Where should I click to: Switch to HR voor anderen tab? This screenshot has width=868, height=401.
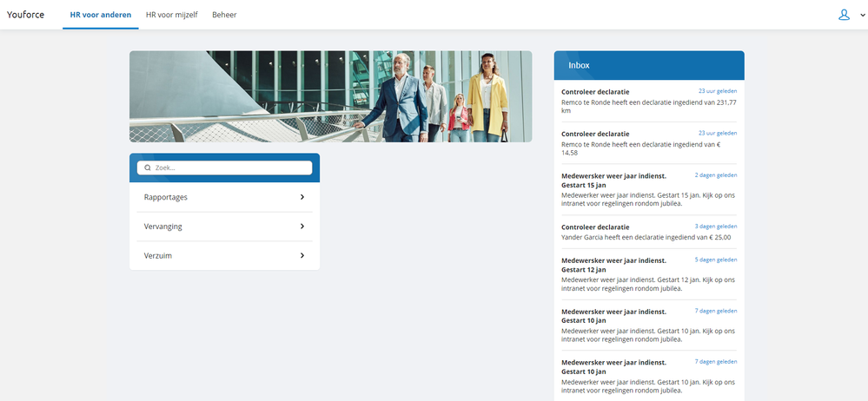101,15
